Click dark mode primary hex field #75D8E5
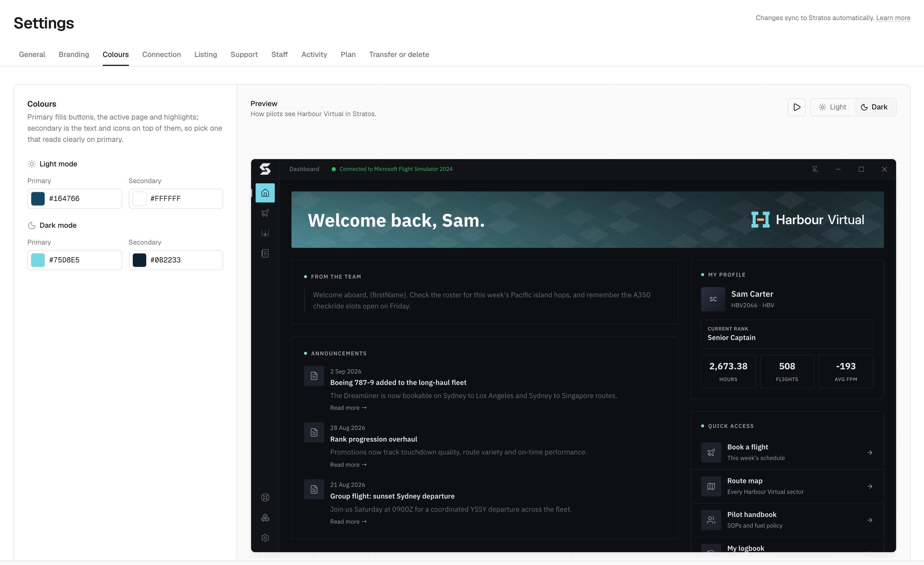The height and width of the screenshot is (565, 924). point(74,260)
